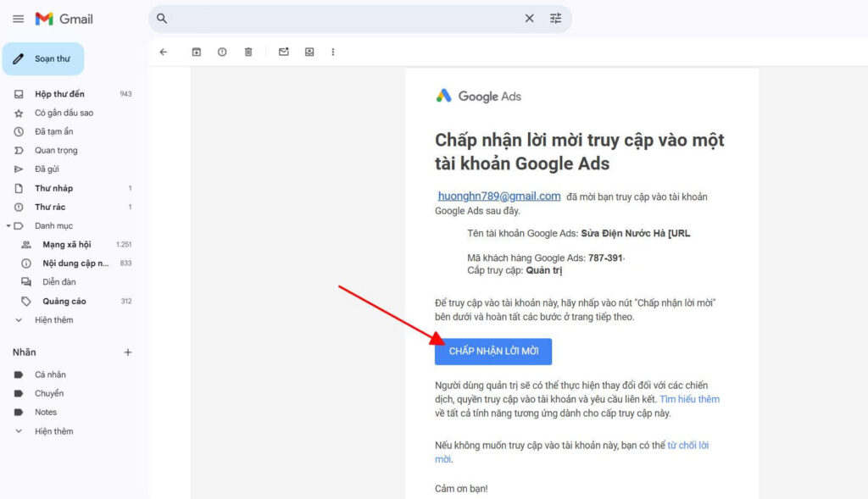Viewport: 868px width, 499px height.
Task: Report email as spam
Action: click(x=222, y=52)
